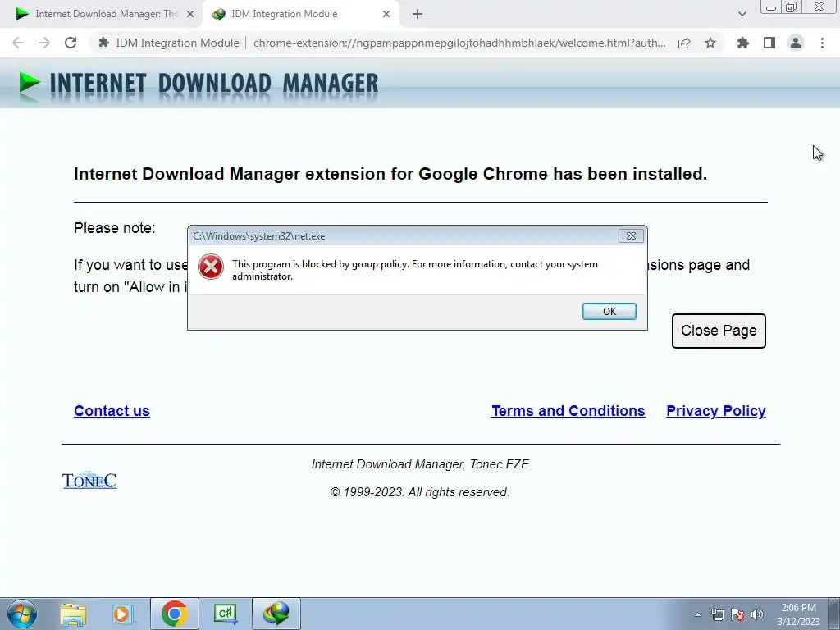The image size is (840, 630).
Task: Open the tab search dropdown chevron
Action: pyautogui.click(x=742, y=14)
